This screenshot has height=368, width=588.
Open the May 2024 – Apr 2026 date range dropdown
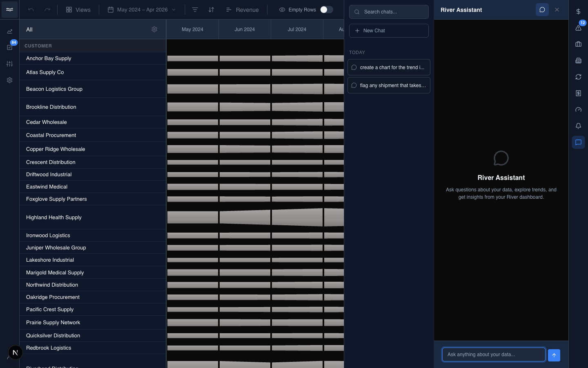[142, 9]
